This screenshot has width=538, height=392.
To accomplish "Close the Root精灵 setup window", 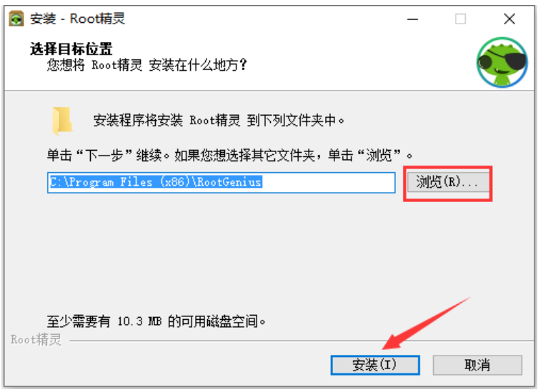I will click(509, 19).
